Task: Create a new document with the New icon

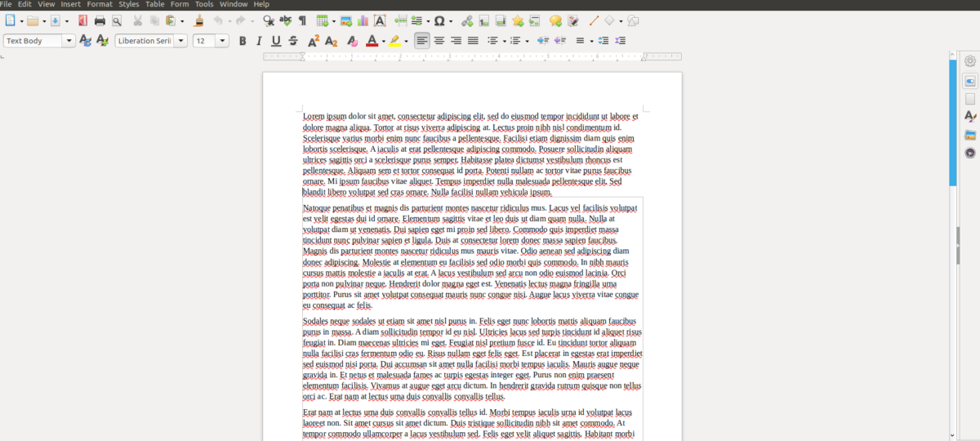Action: (x=11, y=21)
